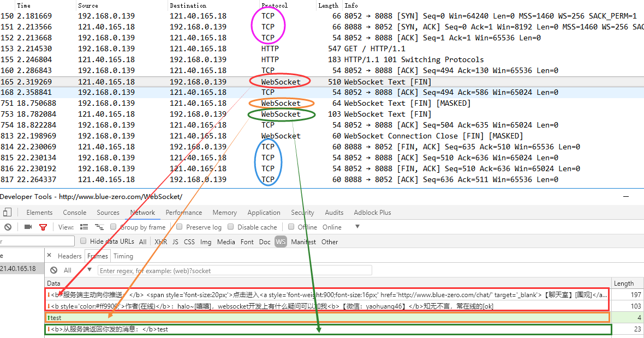Filter requests by Img type
Screen dimensions: 644x338
206,242
